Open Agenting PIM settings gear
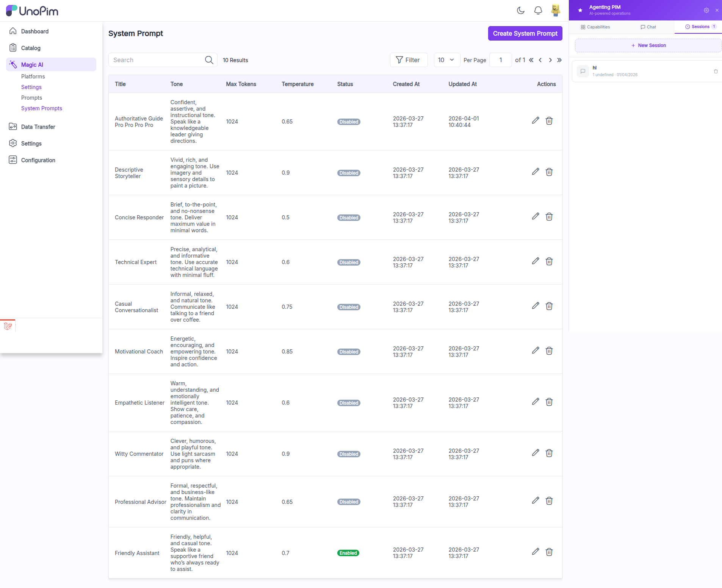 click(x=706, y=10)
